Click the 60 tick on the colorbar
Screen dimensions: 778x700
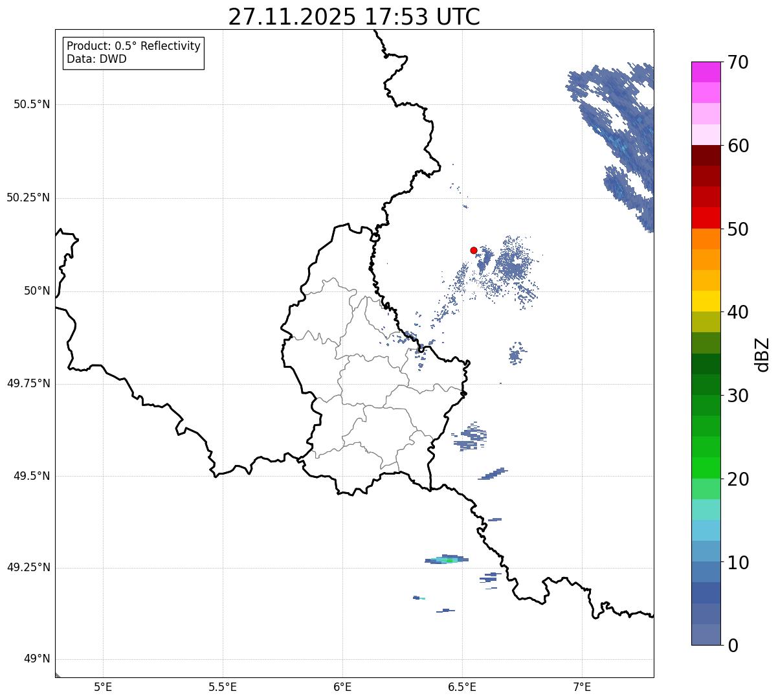tap(739, 146)
